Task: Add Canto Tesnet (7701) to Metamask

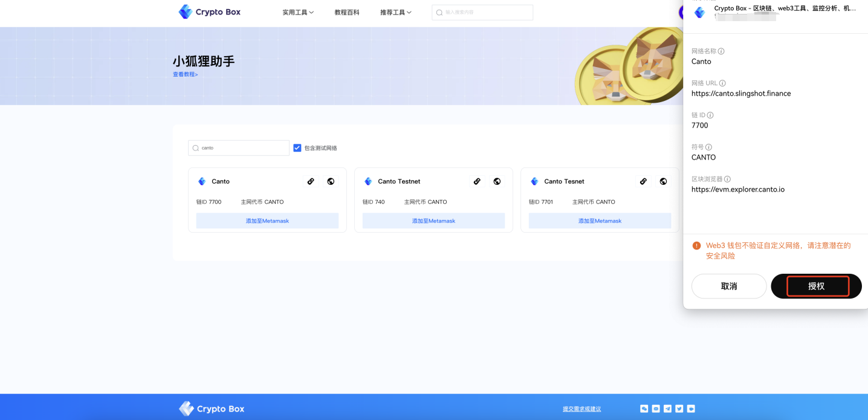Action: click(600, 221)
